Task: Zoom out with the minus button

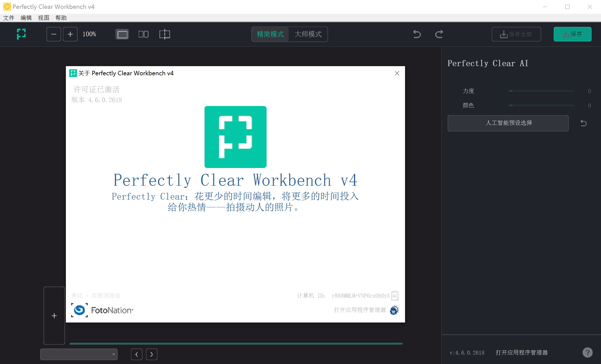Action: (x=54, y=34)
